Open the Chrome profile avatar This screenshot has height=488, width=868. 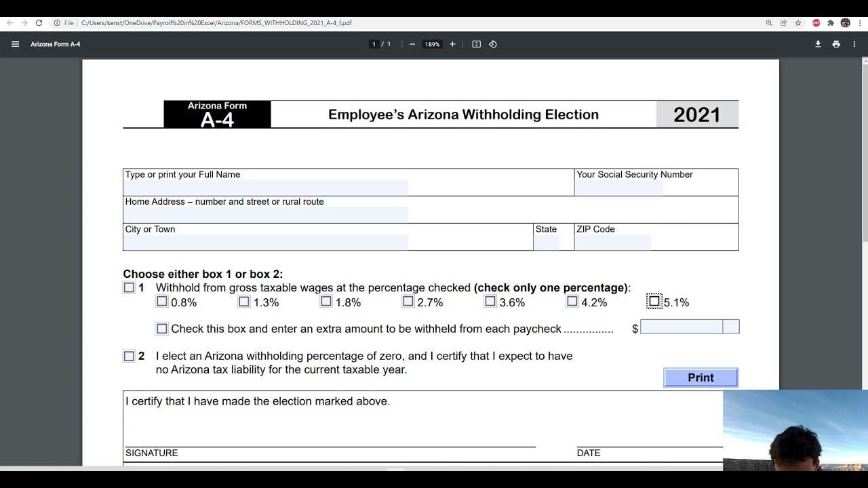845,23
